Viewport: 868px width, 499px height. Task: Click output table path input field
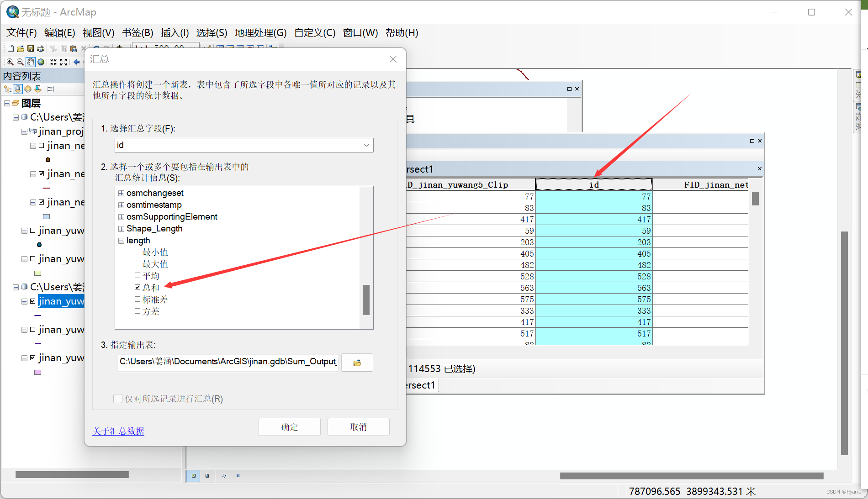point(228,362)
